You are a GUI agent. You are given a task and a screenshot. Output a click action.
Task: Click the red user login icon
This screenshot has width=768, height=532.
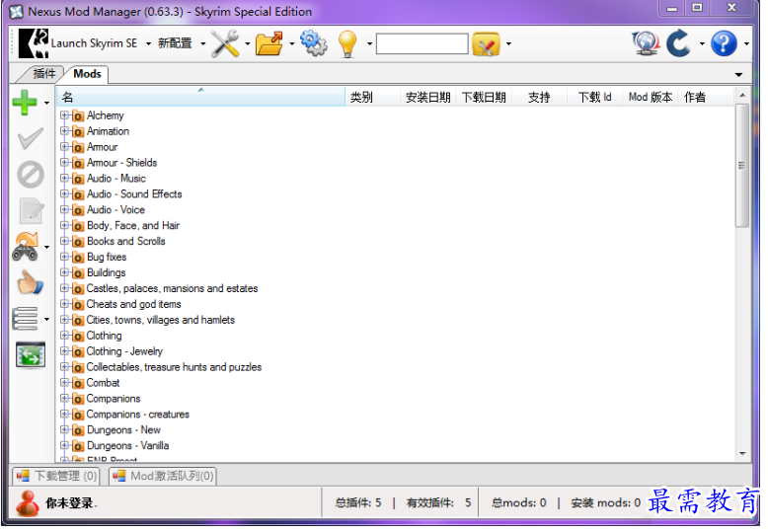coord(28,503)
